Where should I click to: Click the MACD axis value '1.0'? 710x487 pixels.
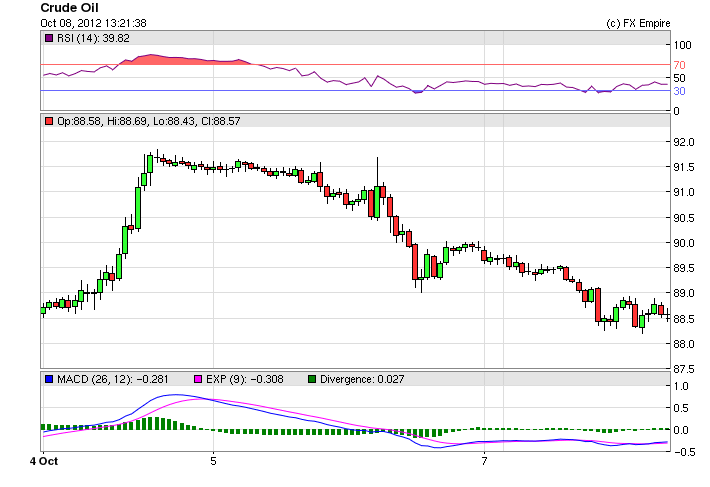pyautogui.click(x=681, y=386)
